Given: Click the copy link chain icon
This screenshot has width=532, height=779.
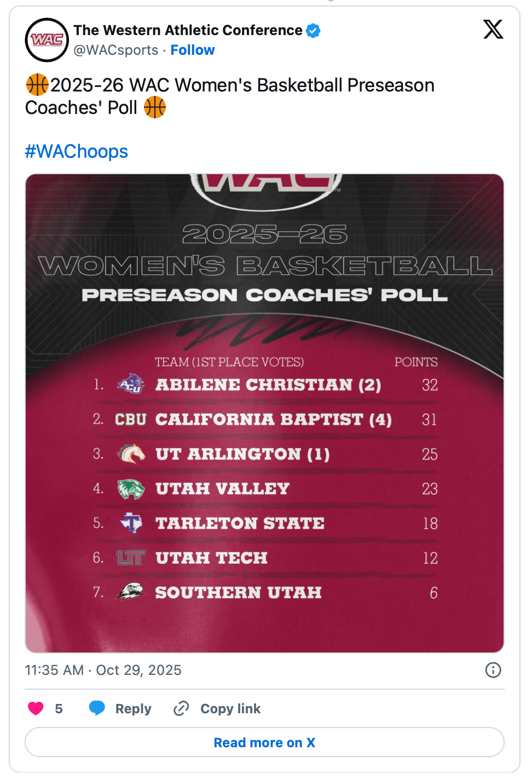Looking at the screenshot, I should 181,708.
